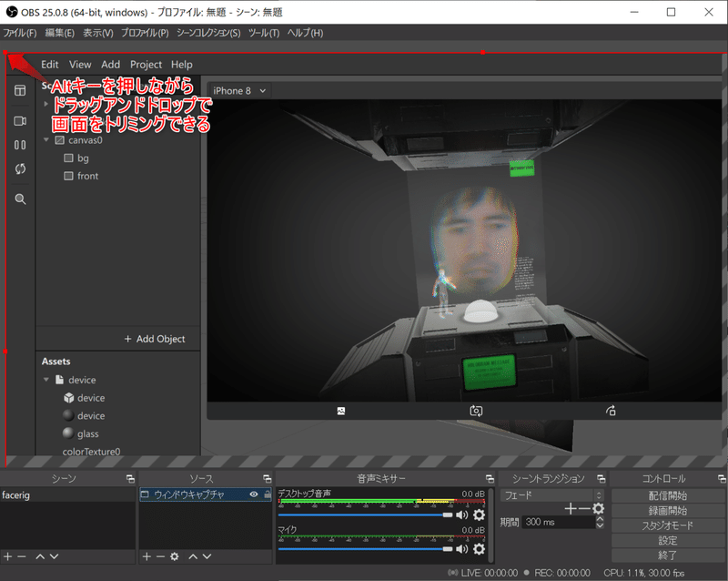The height and width of the screenshot is (581, 728).
Task: Pop out the シーントランジション dock panel
Action: point(602,479)
